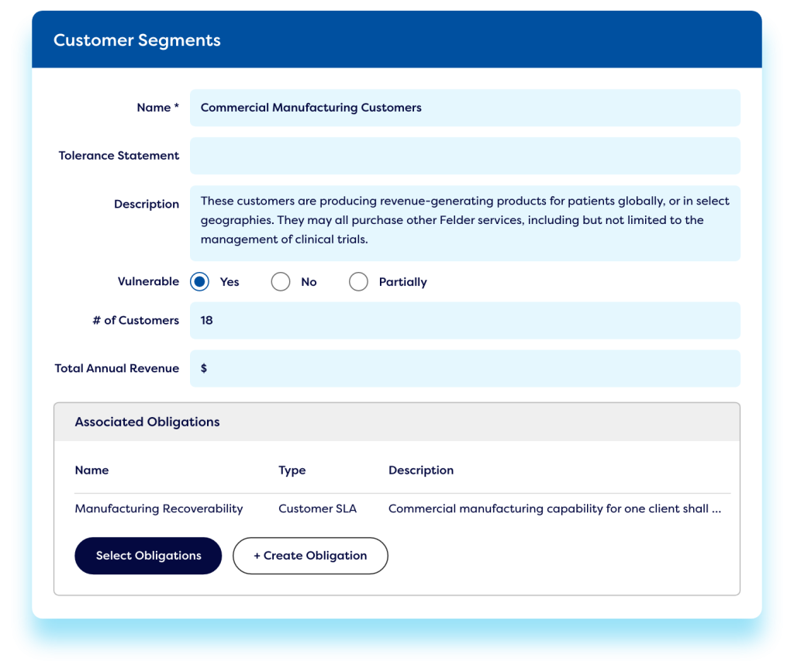Click the Customer SLA type cell

tap(317, 509)
